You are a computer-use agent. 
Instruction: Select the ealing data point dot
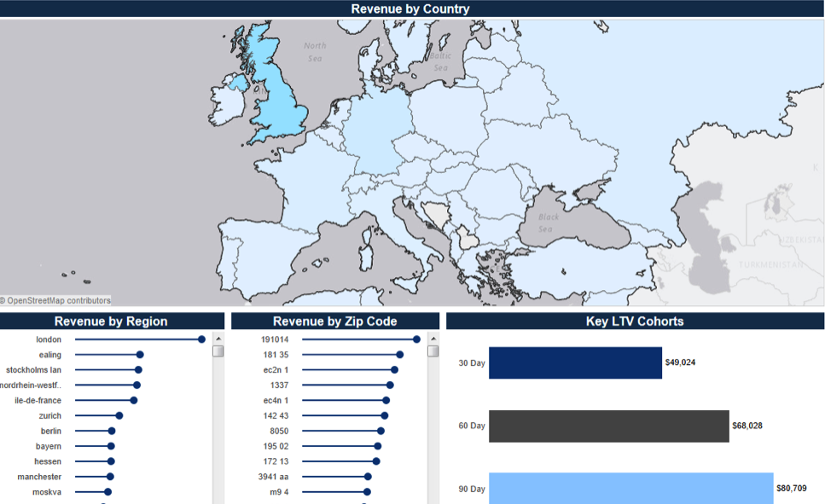click(140, 355)
